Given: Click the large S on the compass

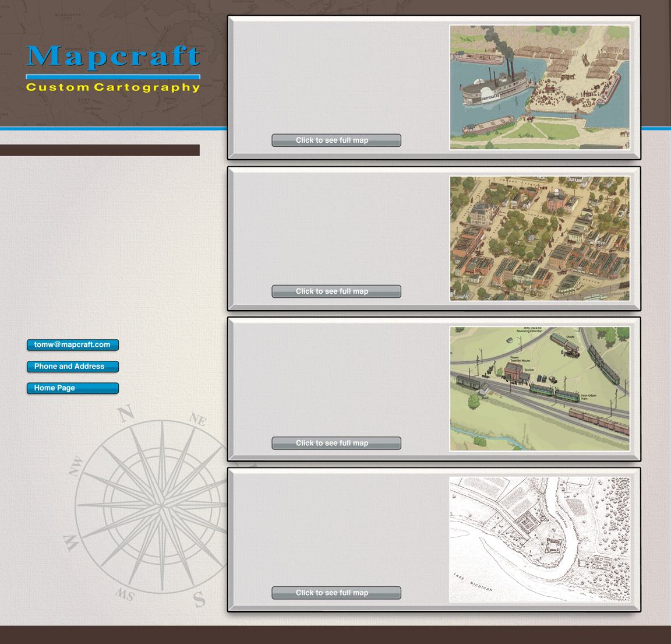Looking at the screenshot, I should coord(199,599).
